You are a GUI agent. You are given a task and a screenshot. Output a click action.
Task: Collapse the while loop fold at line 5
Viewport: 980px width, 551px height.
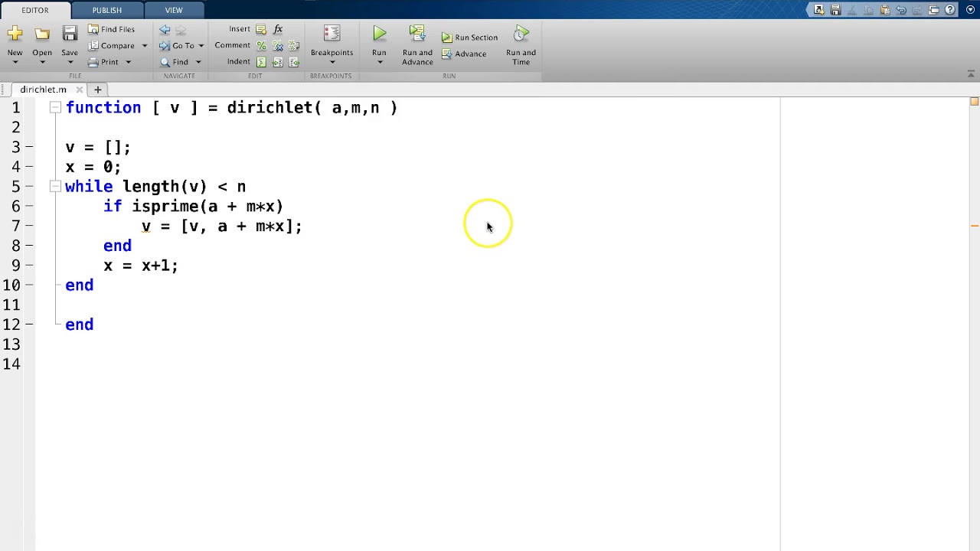[55, 186]
